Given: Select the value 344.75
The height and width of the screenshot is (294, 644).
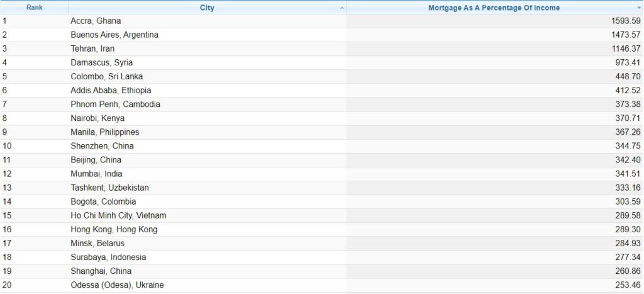Looking at the screenshot, I should 628,146.
